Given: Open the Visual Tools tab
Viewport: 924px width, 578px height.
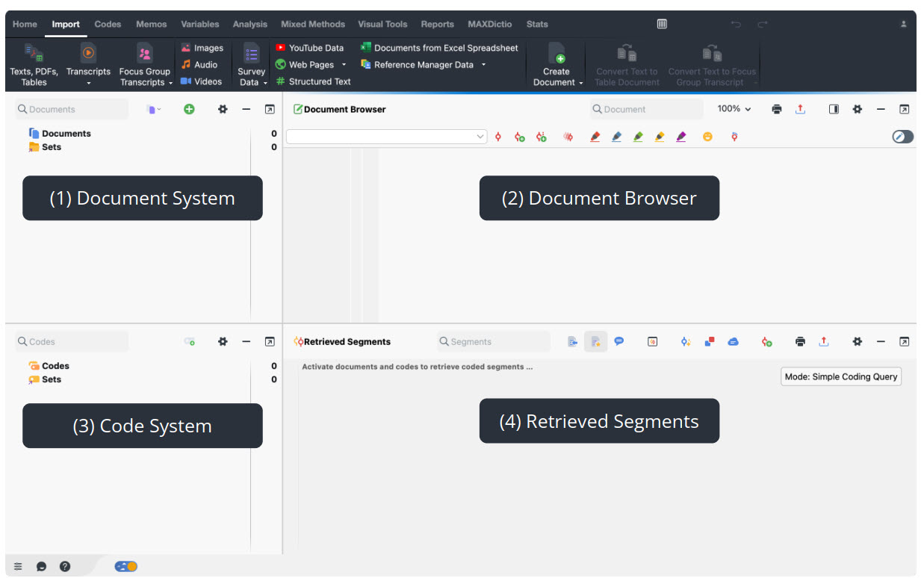Looking at the screenshot, I should pyautogui.click(x=382, y=24).
